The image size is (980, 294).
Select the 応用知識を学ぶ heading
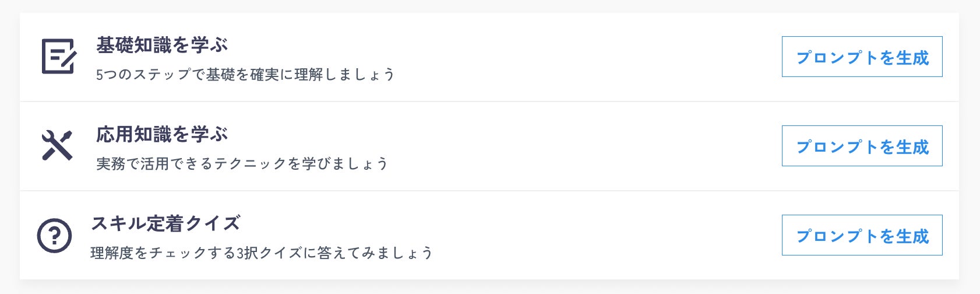point(161,134)
